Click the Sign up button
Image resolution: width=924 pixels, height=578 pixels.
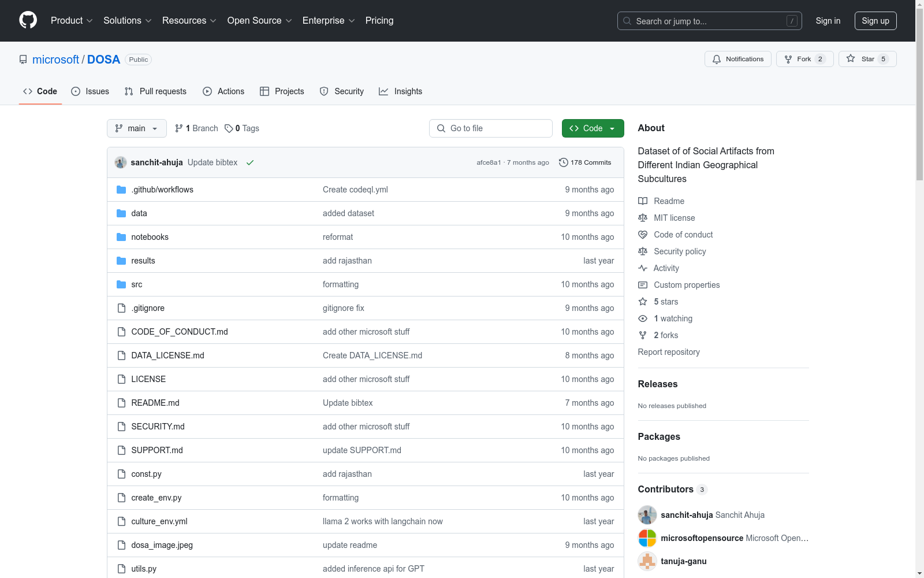(875, 21)
